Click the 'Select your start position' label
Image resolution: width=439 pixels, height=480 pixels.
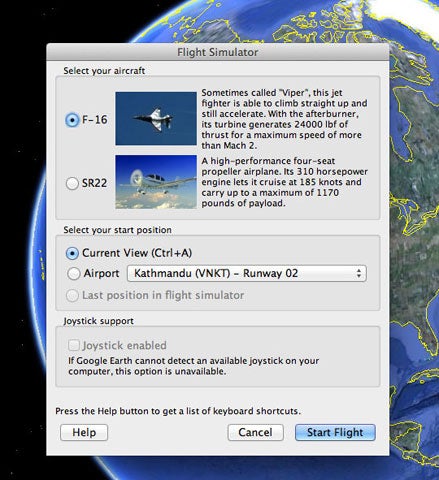(117, 230)
